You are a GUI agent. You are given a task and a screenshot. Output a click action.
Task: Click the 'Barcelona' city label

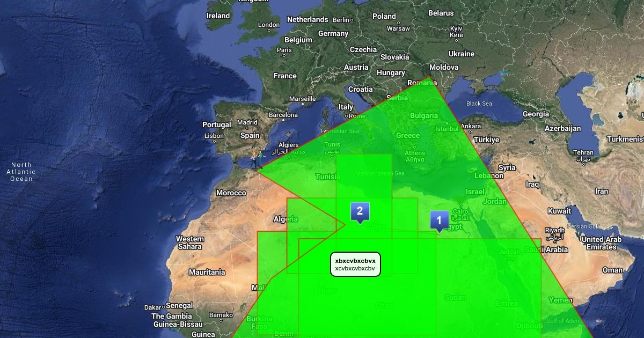[283, 115]
